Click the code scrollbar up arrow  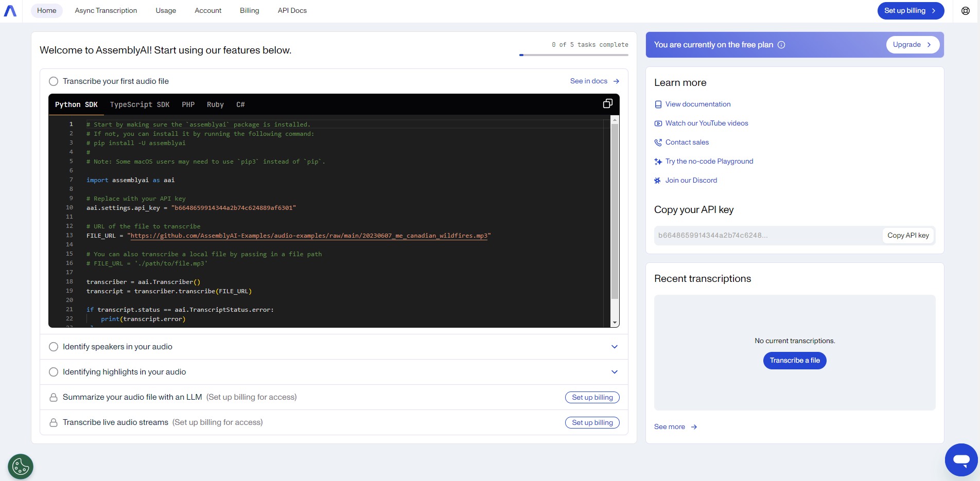point(615,119)
